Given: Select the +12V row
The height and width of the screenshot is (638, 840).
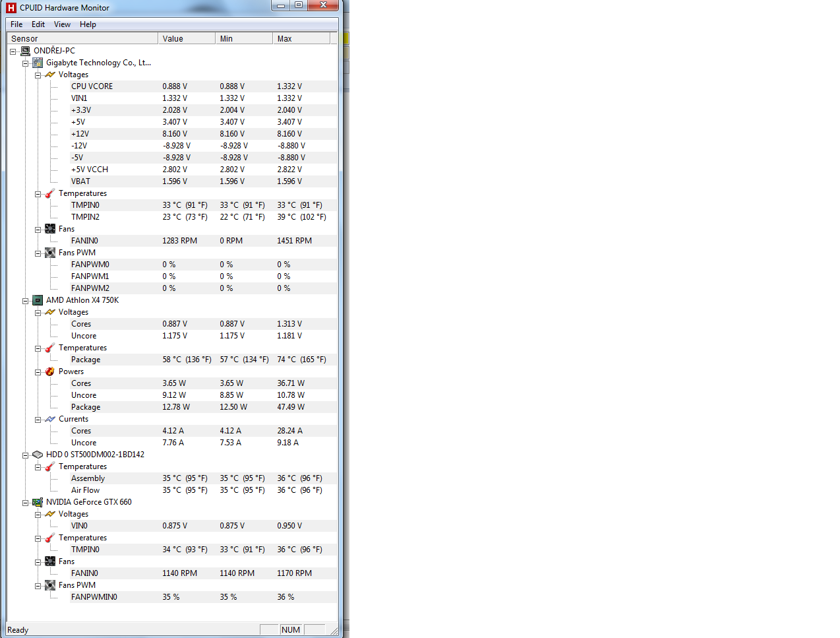Looking at the screenshot, I should click(203, 134).
